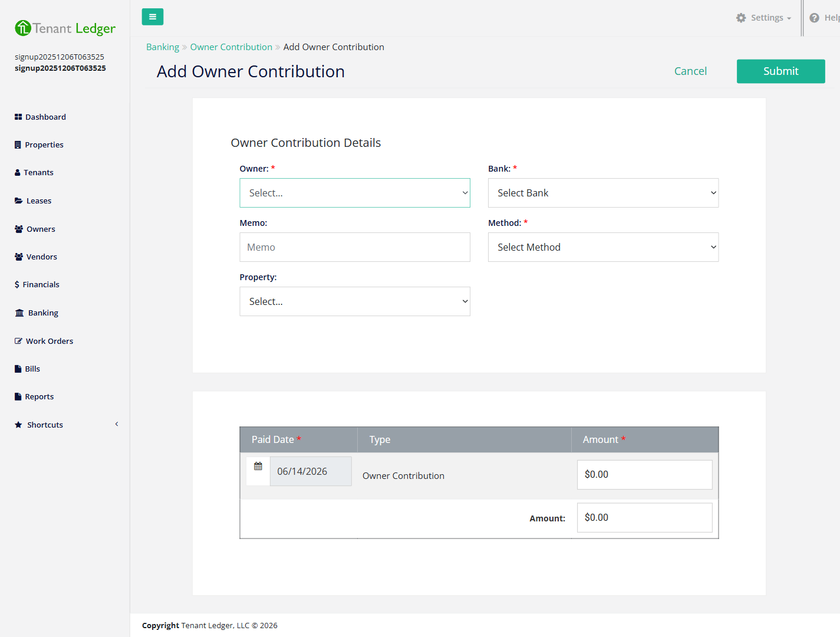The image size is (840, 637).
Task: Expand the Settings dropdown menu
Action: pyautogui.click(x=764, y=18)
